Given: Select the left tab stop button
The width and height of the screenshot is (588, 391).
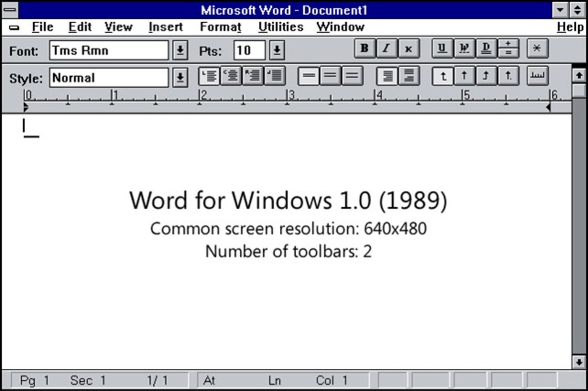Looking at the screenshot, I should coord(442,76).
